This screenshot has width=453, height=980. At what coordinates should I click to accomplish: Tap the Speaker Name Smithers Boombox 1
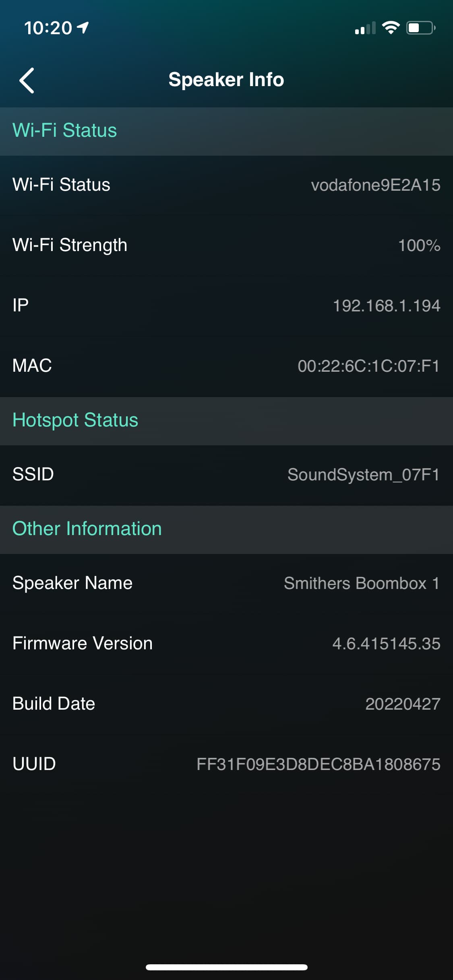click(362, 583)
